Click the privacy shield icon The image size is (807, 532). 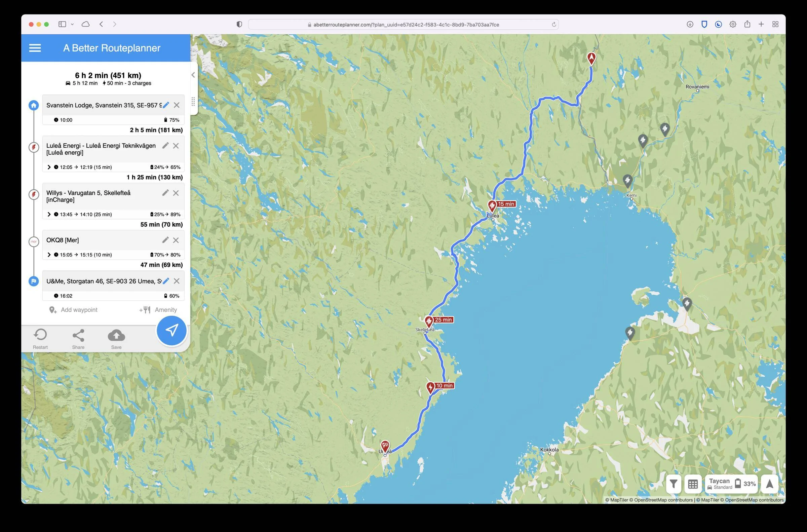tap(239, 24)
